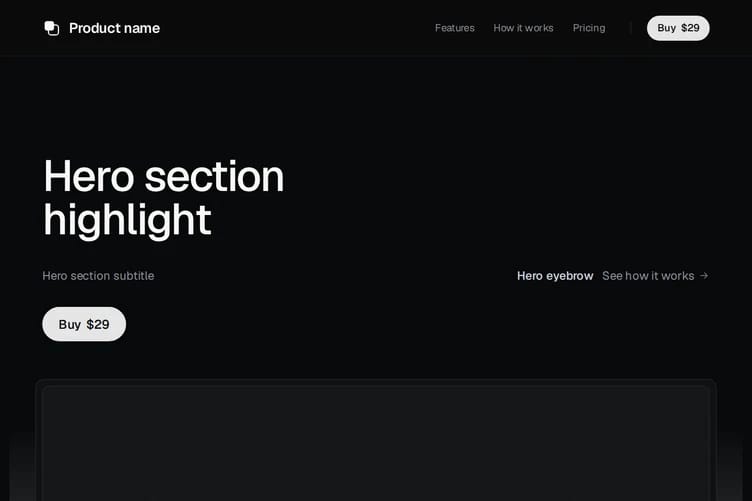Click the overlapping squares logo icon

[51, 28]
